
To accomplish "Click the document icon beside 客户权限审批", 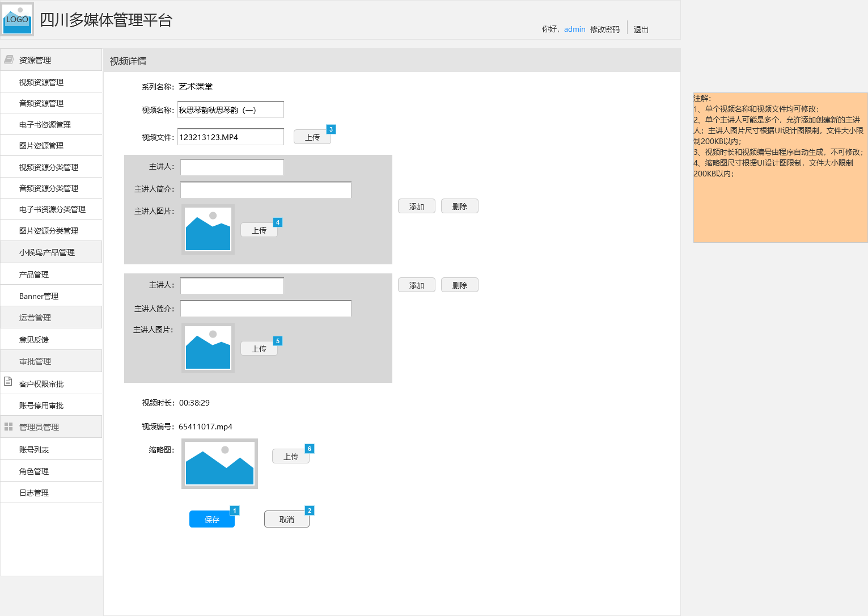I will tap(8, 381).
